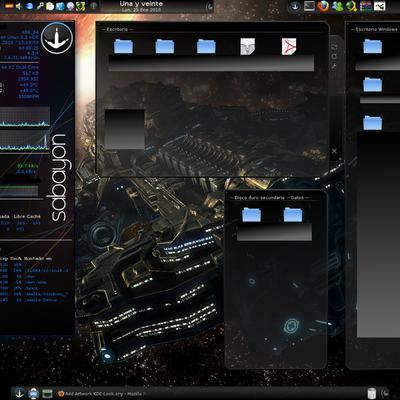Open the clipboard (Klipper) tray icon
This screenshot has width=400, height=400.
[x=50, y=6]
